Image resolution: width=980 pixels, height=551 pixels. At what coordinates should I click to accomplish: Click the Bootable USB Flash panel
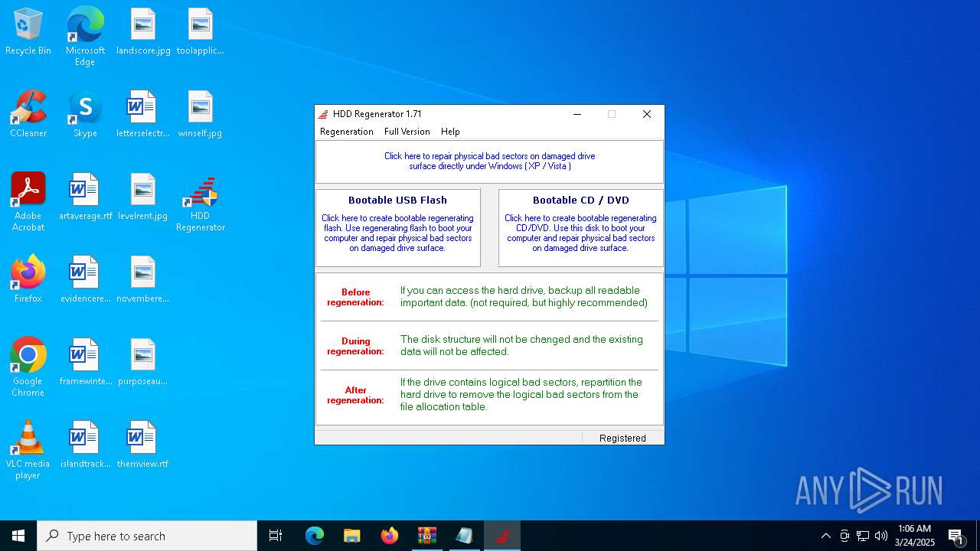click(x=398, y=228)
